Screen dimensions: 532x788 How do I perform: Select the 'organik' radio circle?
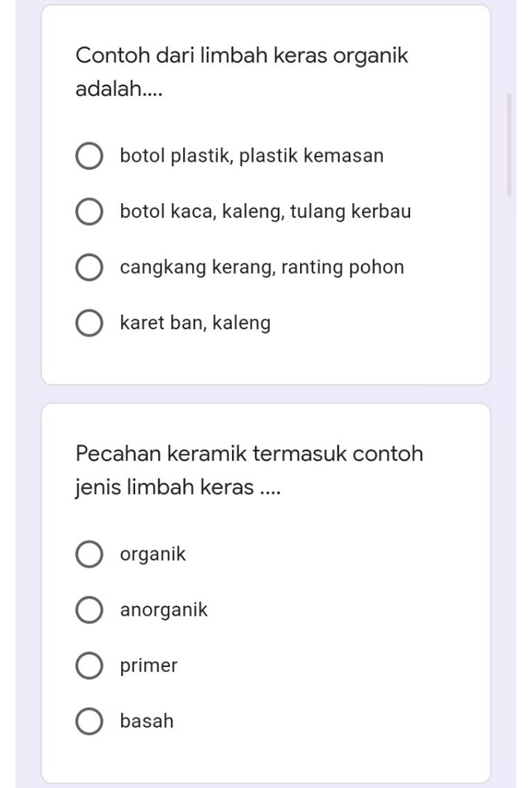[89, 554]
